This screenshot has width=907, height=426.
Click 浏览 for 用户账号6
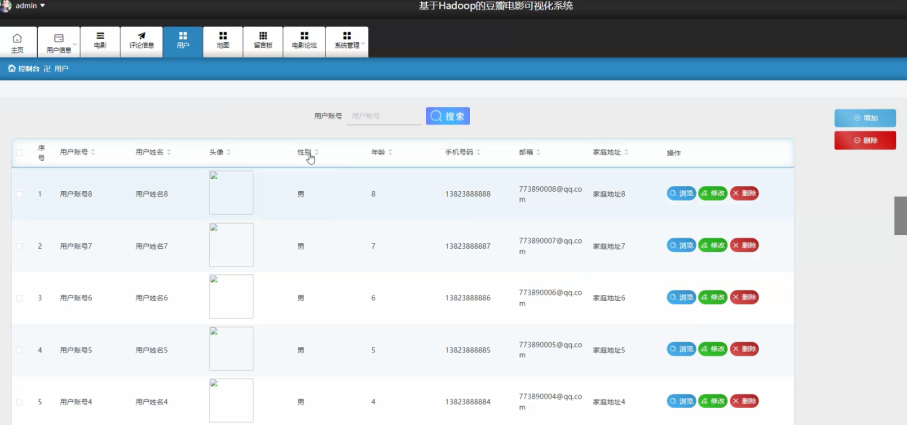[681, 298]
